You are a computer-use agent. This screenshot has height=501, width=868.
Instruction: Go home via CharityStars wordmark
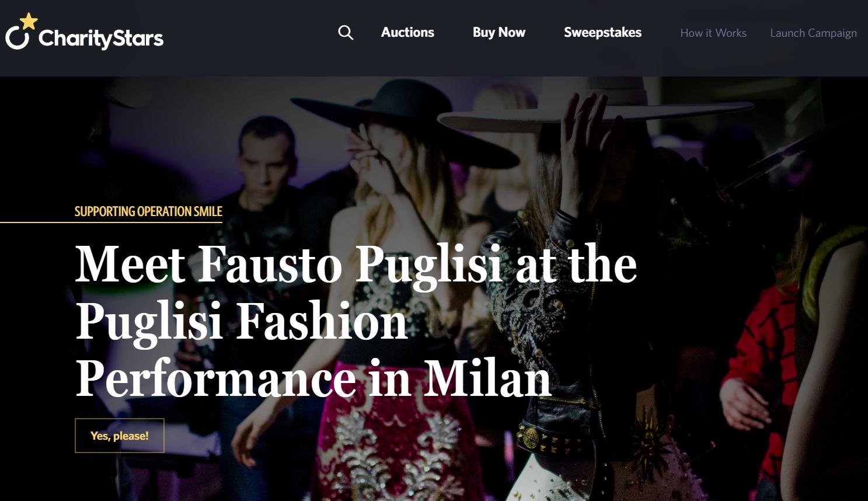pos(101,39)
